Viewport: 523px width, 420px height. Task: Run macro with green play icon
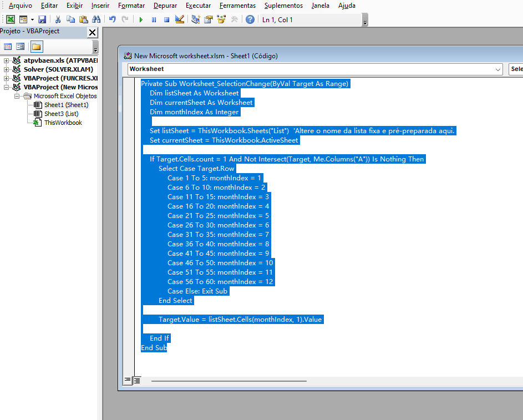pyautogui.click(x=141, y=19)
